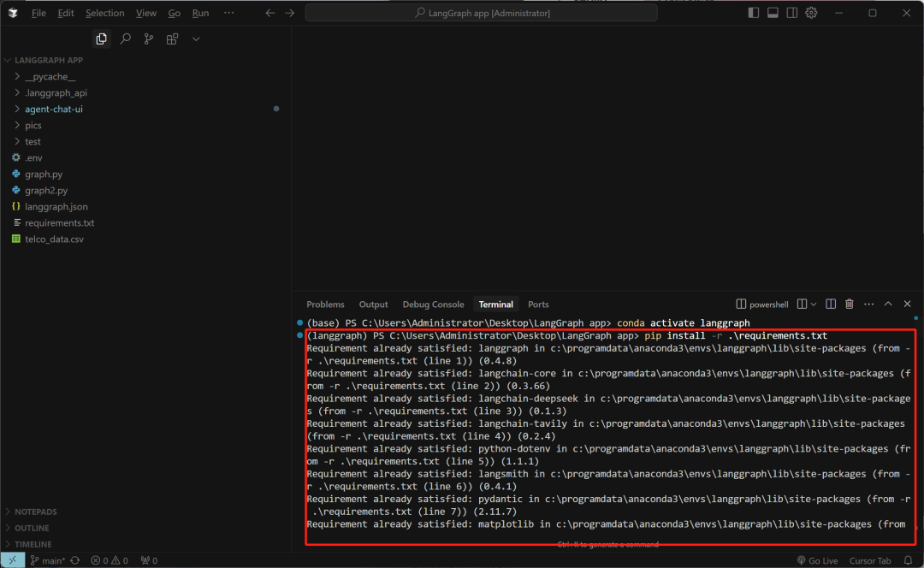Switch to the Problems tab

325,304
